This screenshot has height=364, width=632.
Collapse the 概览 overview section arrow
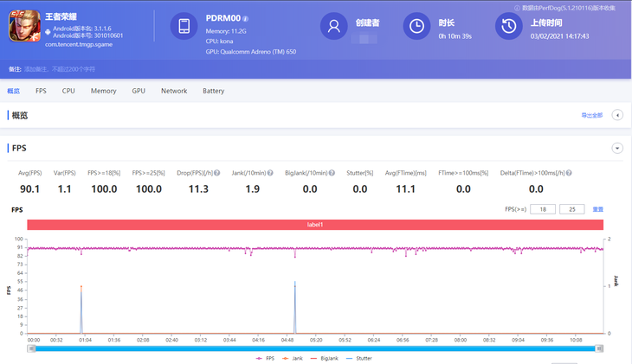617,115
